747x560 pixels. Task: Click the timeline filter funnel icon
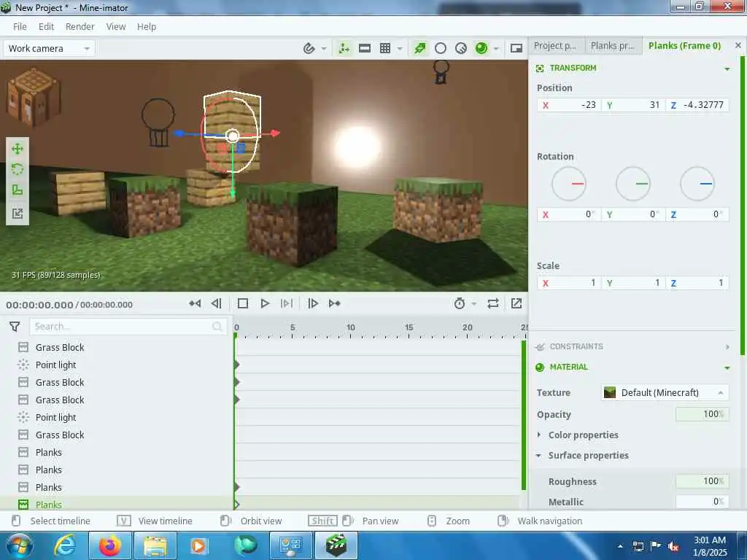pyautogui.click(x=15, y=326)
